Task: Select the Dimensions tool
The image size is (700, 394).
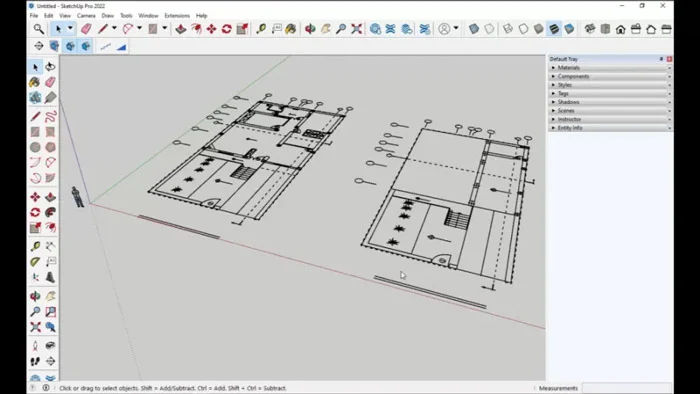Action: (x=50, y=246)
